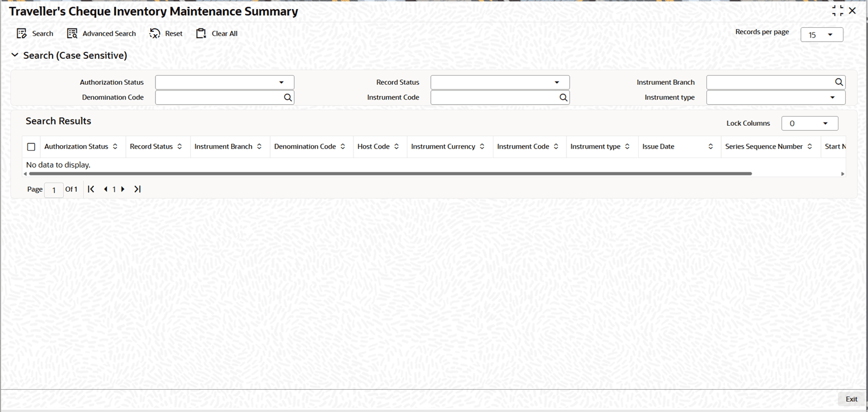
Task: Go to next results page
Action: (x=123, y=189)
